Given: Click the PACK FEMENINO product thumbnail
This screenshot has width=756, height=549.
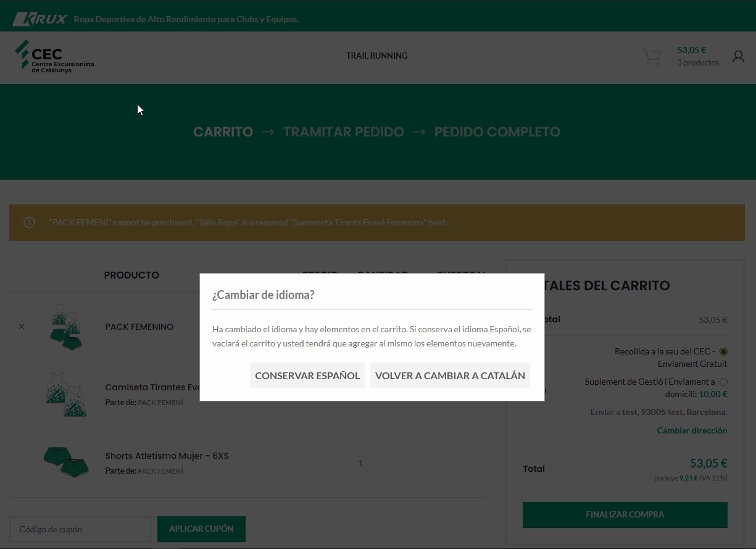Looking at the screenshot, I should (65, 327).
